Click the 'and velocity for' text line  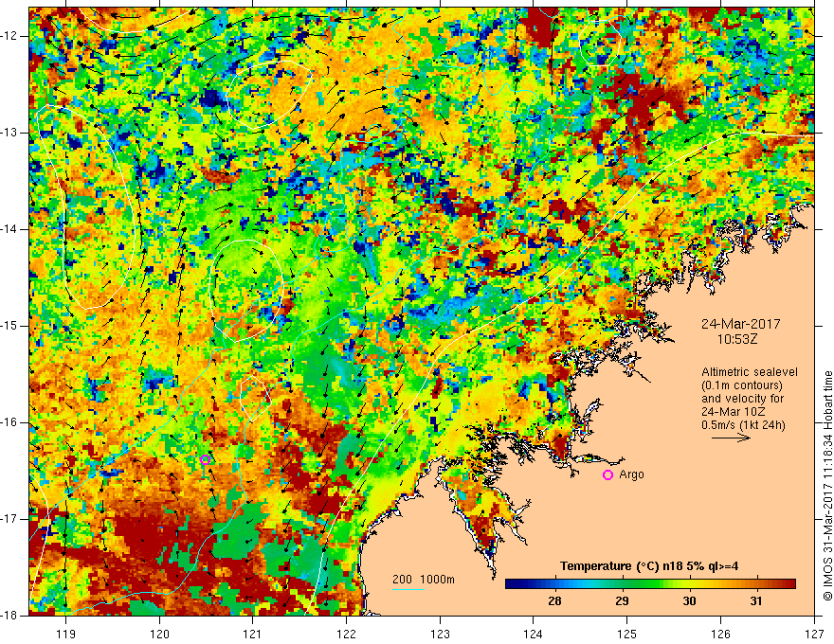click(x=742, y=399)
